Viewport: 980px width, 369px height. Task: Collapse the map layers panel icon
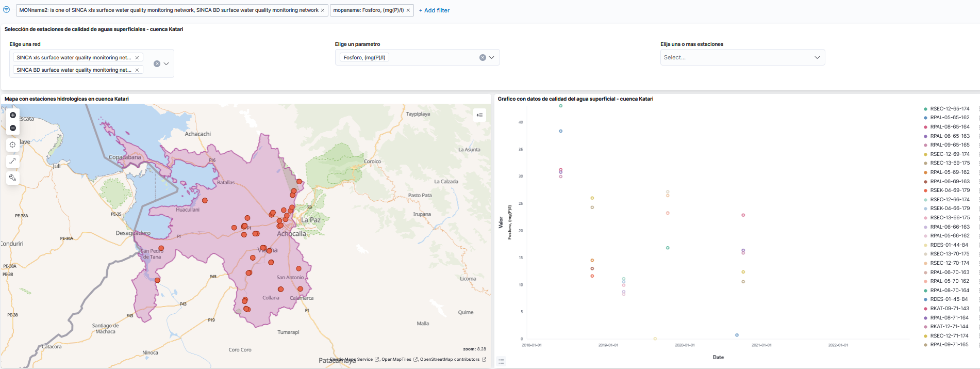(x=479, y=115)
